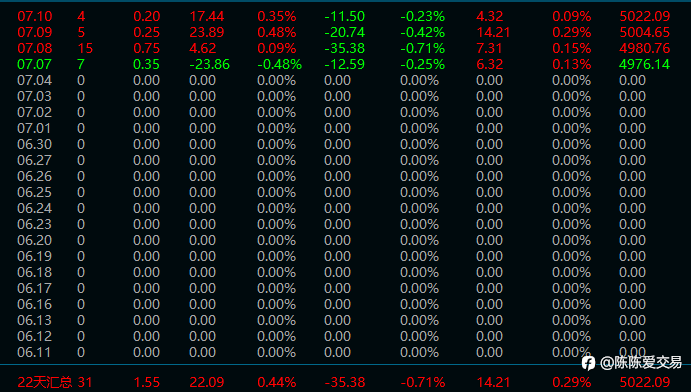Viewport: 691px width, 392px height.
Task: Click the 06.30 date cell
Action: [35, 144]
